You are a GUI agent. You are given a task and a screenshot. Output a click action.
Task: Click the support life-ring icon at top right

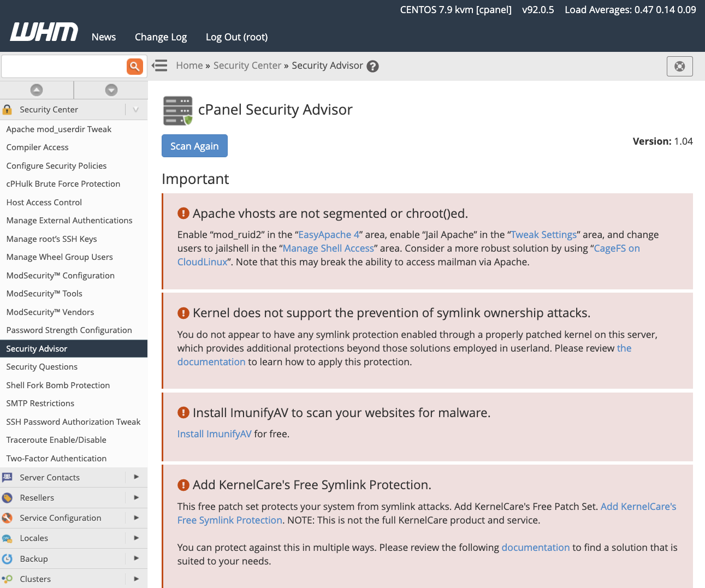pyautogui.click(x=679, y=66)
